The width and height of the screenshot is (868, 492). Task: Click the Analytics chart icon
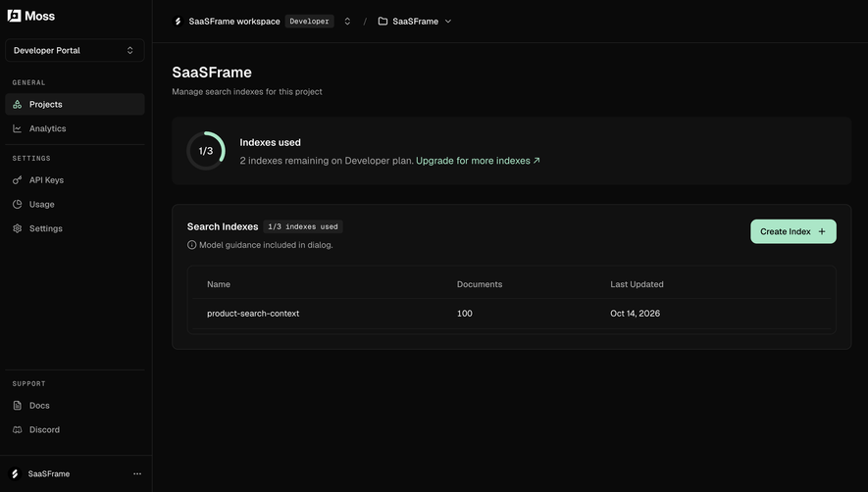pyautogui.click(x=17, y=128)
